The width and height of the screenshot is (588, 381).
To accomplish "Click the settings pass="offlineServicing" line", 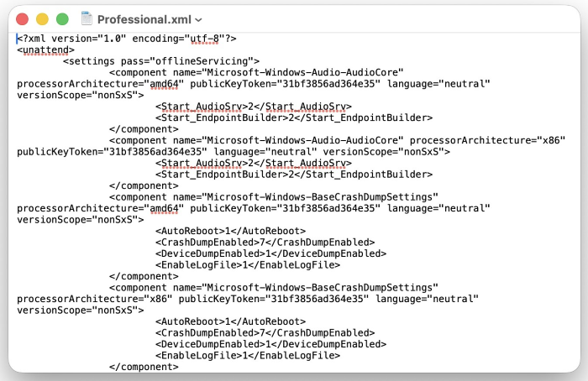I will tap(161, 61).
